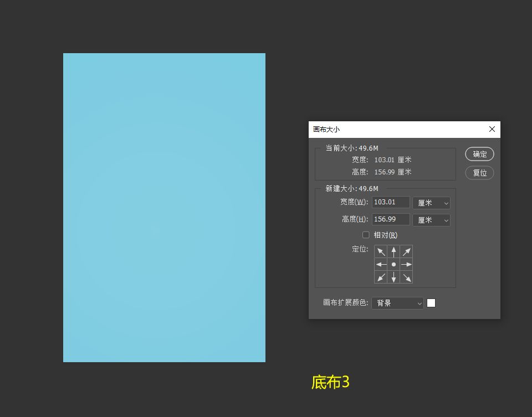Select the center anchor dot
The image size is (532, 417).
(393, 265)
